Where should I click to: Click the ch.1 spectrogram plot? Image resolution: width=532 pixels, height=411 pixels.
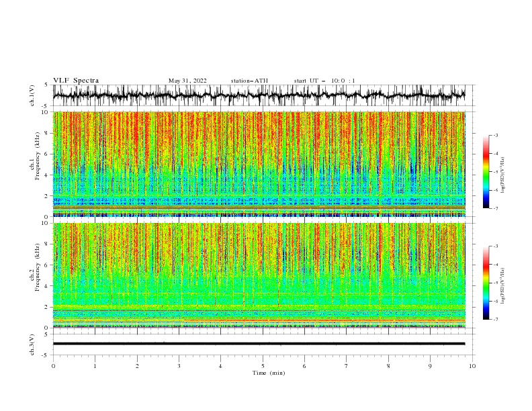tap(259, 164)
